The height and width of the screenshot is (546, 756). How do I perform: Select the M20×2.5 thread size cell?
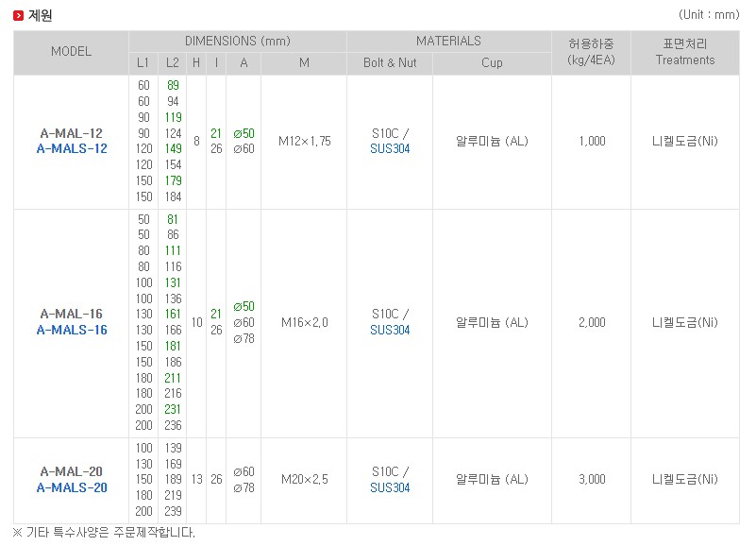click(304, 480)
